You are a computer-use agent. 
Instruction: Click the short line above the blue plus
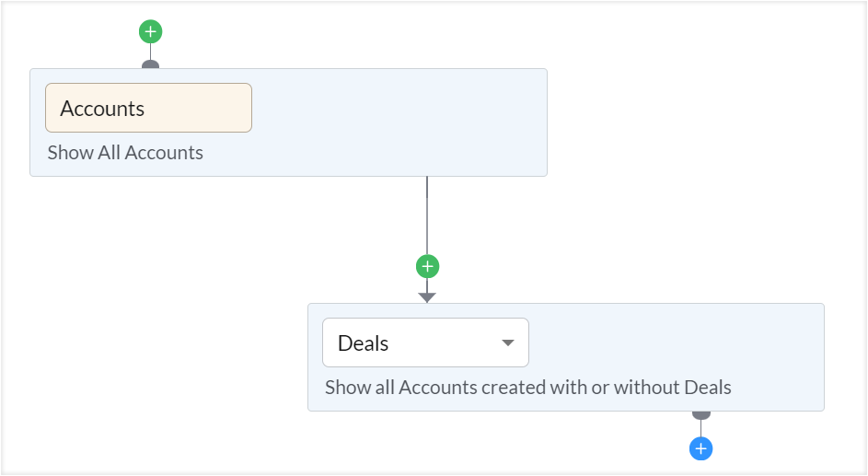pos(700,429)
